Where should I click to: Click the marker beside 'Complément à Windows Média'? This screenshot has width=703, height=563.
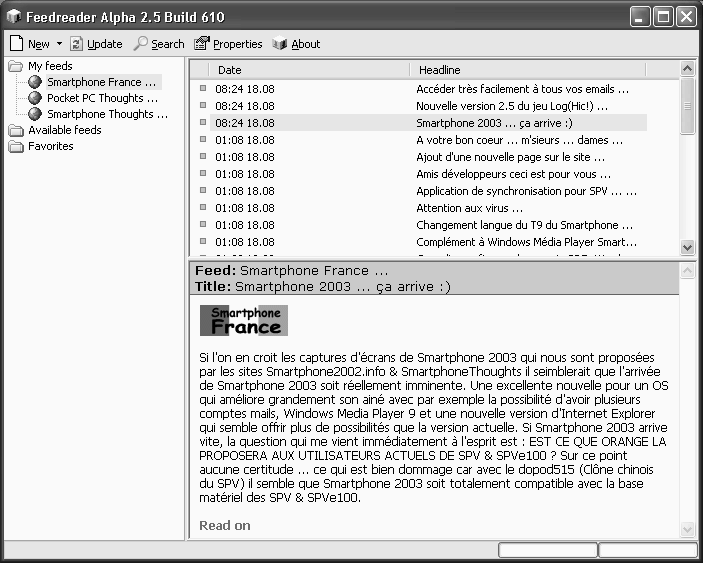203,242
